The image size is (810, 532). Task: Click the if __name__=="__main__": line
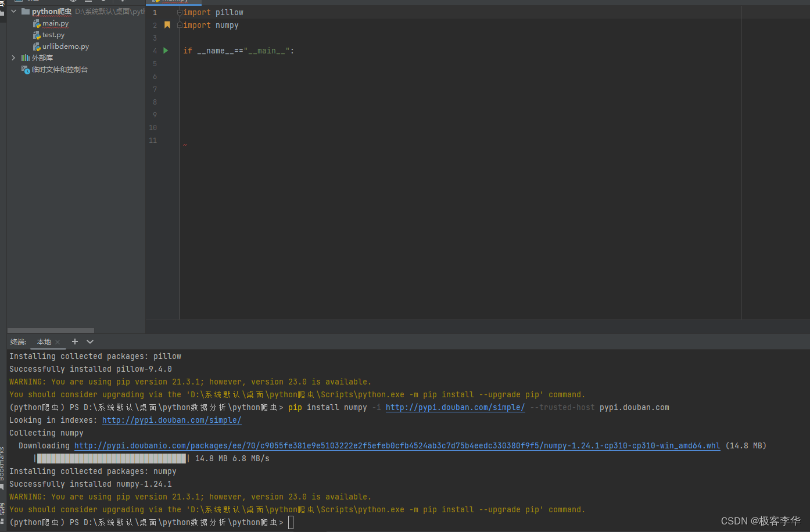point(239,51)
